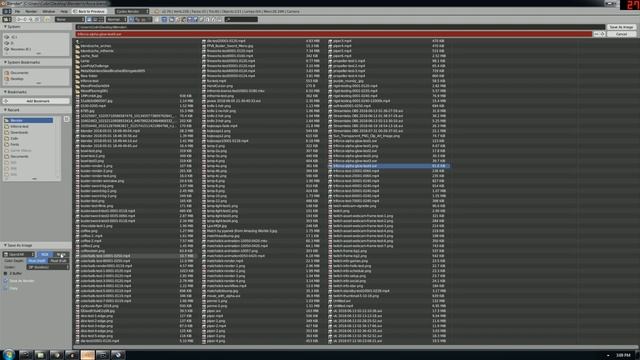This screenshot has height=360, width=640.
Task: Open the recursion level None dropdown
Action: click(70, 19)
